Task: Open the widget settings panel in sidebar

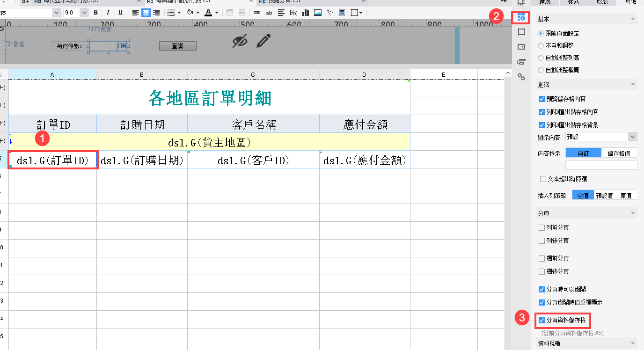Action: (521, 47)
